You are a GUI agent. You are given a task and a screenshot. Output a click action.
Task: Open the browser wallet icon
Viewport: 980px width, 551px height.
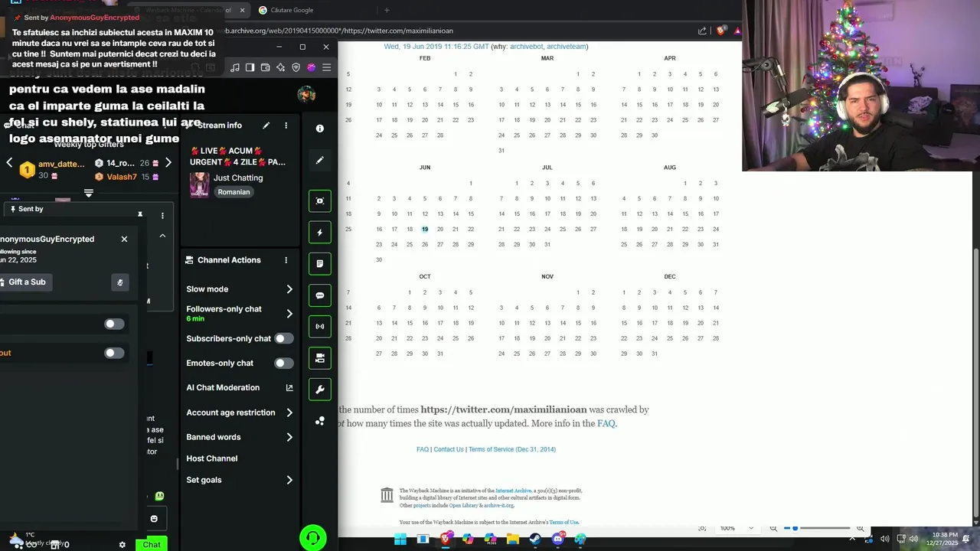tap(265, 67)
